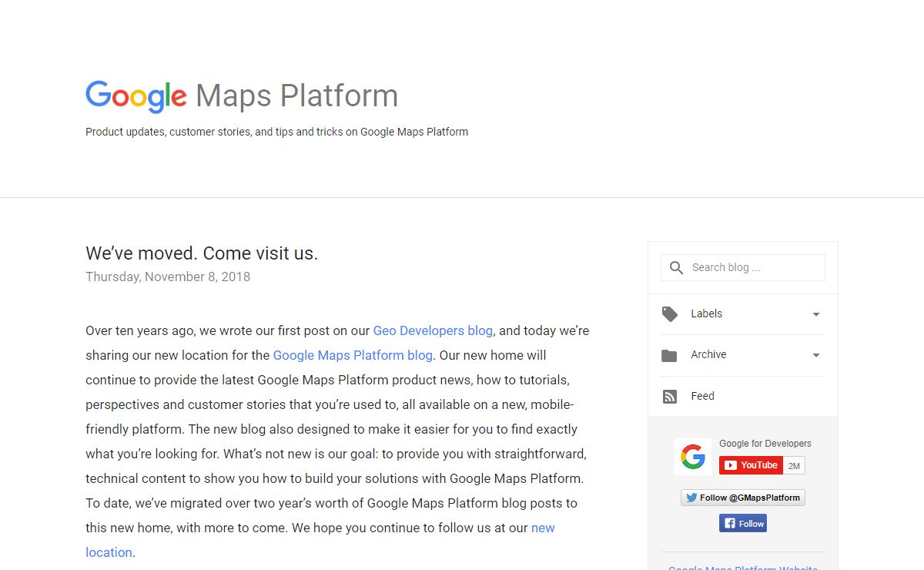Open the Geo Developers blog link

point(433,330)
